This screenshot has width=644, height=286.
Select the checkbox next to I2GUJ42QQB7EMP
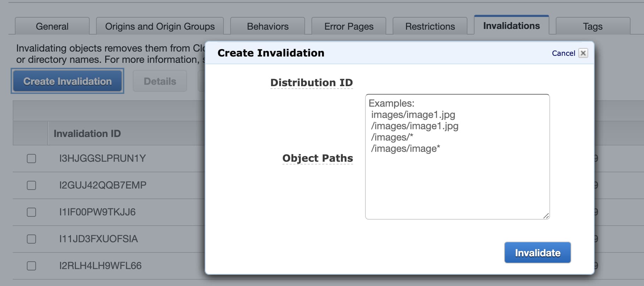(x=31, y=185)
